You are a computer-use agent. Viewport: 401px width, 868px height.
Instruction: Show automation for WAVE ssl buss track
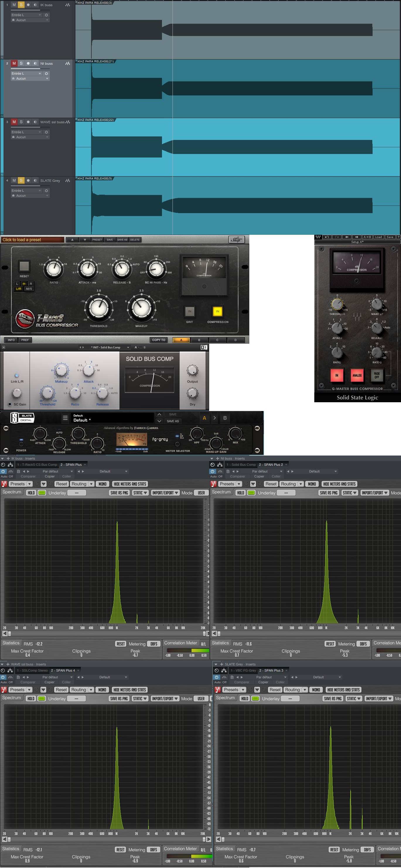pyautogui.click(x=2, y=174)
